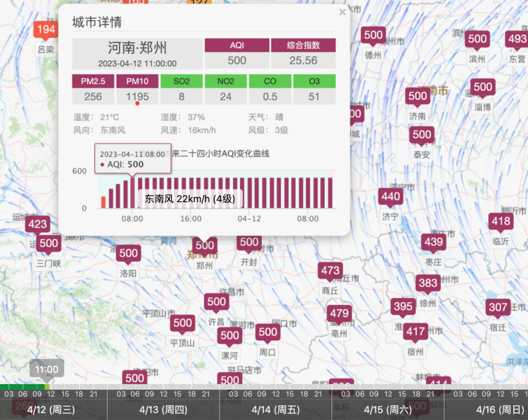The image size is (528, 420).
Task: Choose the O3 pollutant header
Action: pos(314,81)
